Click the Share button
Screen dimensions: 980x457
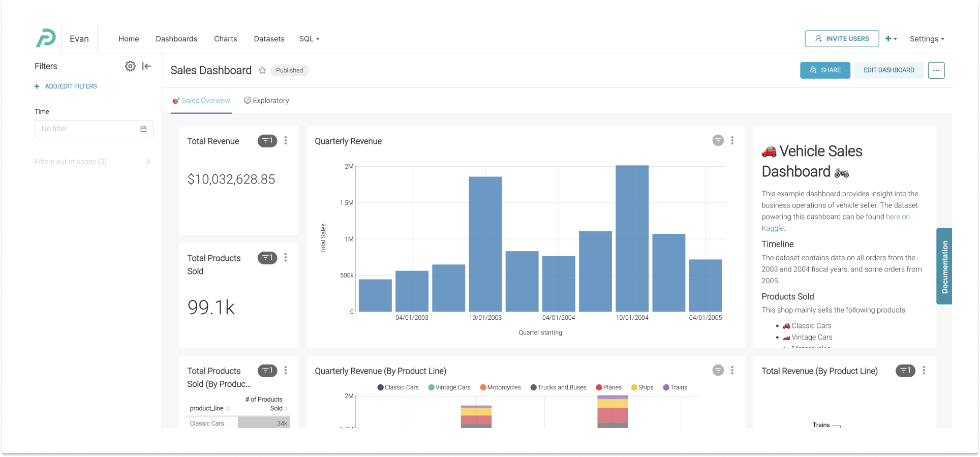click(x=825, y=70)
